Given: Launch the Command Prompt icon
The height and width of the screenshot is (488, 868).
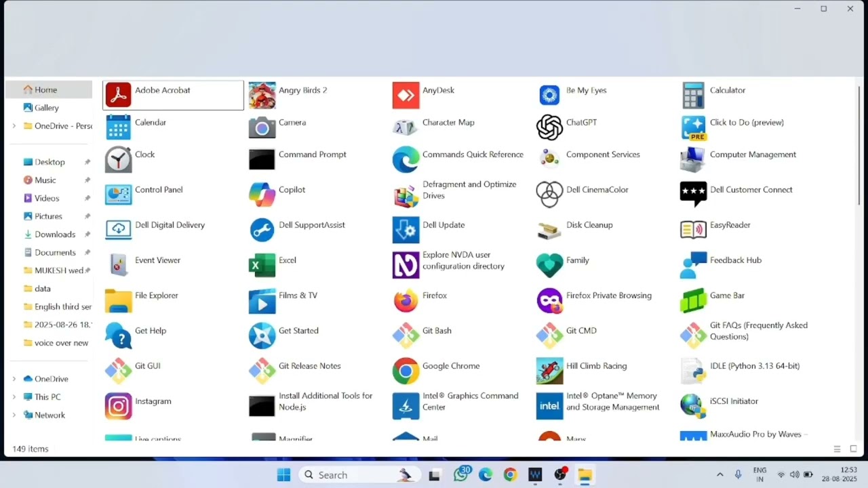Looking at the screenshot, I should click(262, 159).
